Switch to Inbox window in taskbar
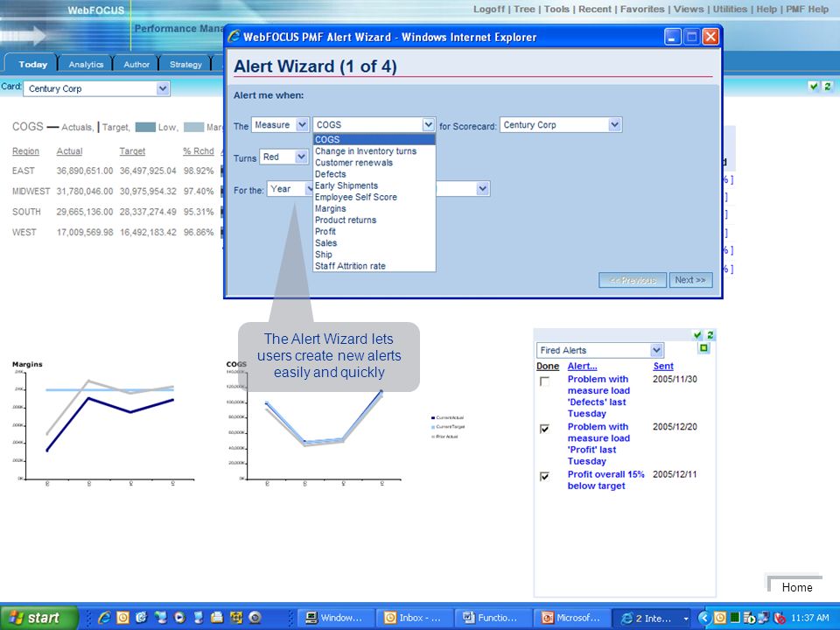 click(414, 618)
